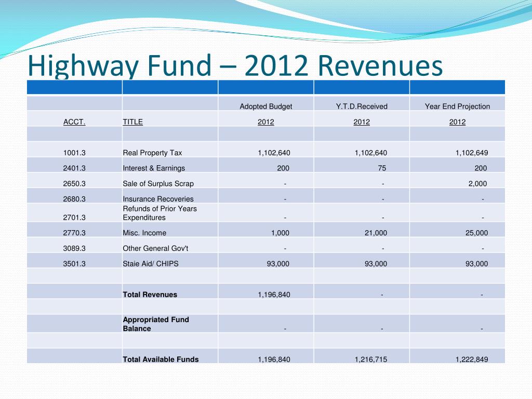Click Misc. Income projection 25,000
This screenshot has height=399, width=532.
(476, 233)
